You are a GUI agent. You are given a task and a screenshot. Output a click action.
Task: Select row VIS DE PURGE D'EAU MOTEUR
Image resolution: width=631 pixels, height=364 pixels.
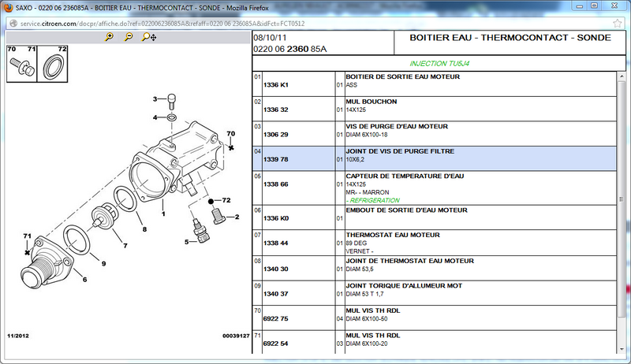[x=435, y=134]
